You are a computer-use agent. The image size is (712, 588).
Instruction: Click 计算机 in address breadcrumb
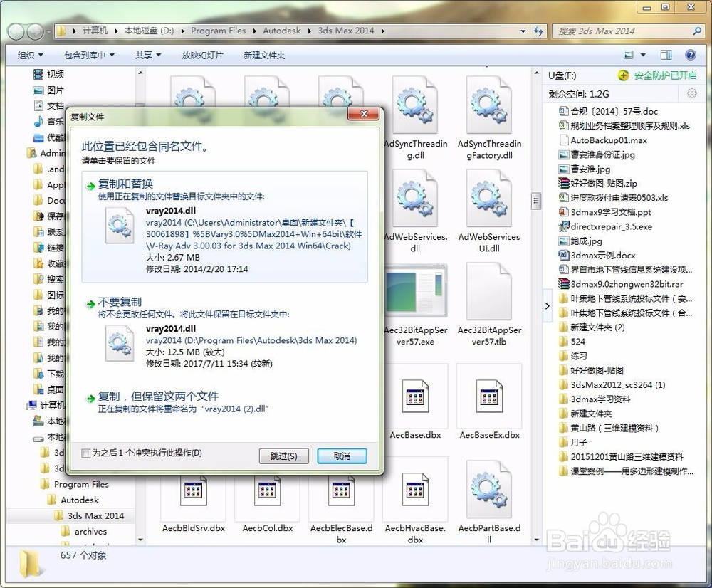pyautogui.click(x=95, y=31)
